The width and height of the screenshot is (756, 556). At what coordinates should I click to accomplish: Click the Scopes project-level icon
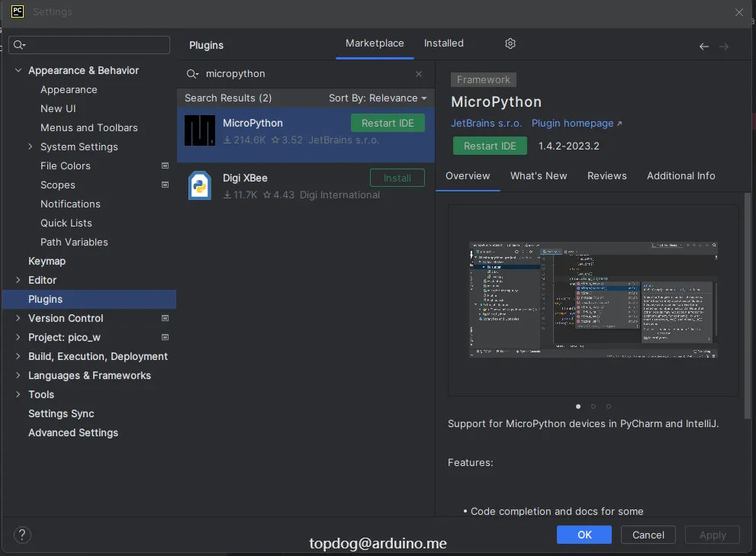pyautogui.click(x=165, y=185)
